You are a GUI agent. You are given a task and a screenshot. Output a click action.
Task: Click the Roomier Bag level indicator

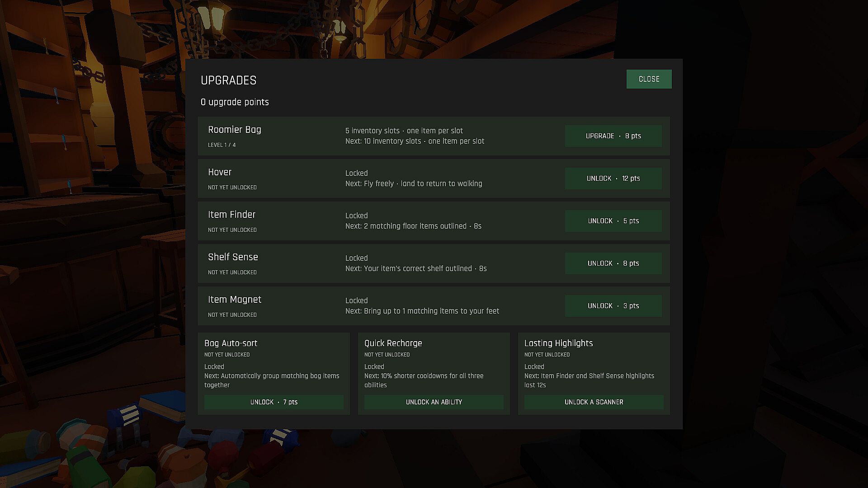pos(222,145)
